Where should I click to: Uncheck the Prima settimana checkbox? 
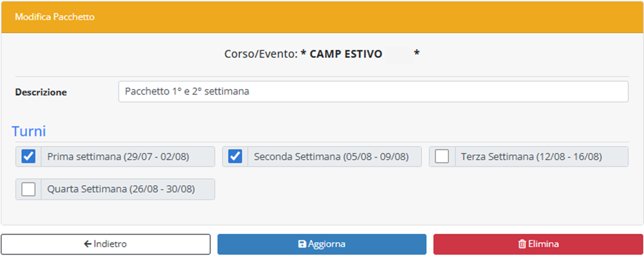[x=28, y=157]
